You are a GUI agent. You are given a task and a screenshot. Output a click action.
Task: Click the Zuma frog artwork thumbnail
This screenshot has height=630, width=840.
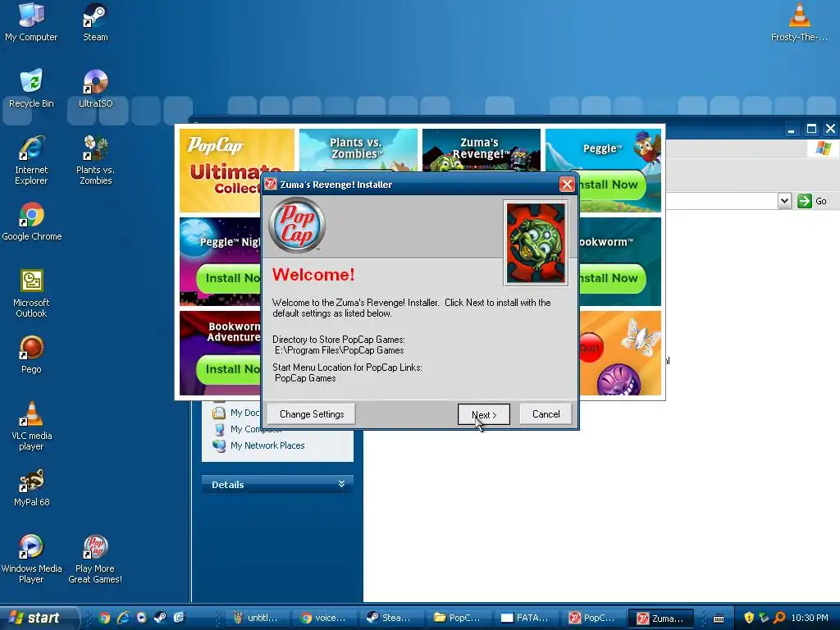536,243
